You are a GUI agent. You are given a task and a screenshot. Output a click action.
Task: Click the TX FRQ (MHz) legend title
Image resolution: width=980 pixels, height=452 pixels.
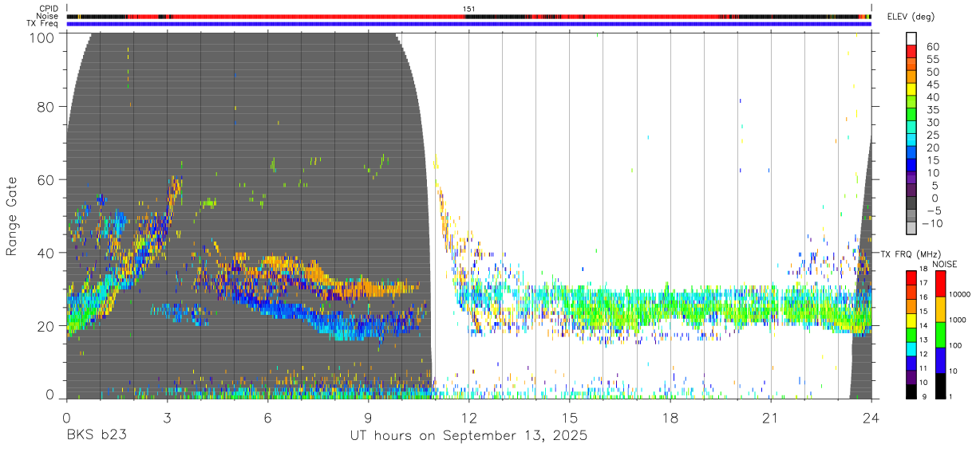pyautogui.click(x=911, y=254)
